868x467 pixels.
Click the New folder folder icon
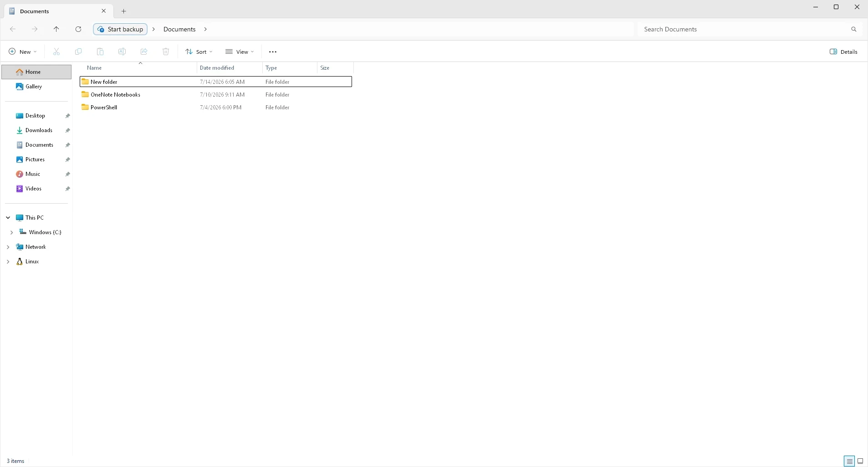pos(85,82)
